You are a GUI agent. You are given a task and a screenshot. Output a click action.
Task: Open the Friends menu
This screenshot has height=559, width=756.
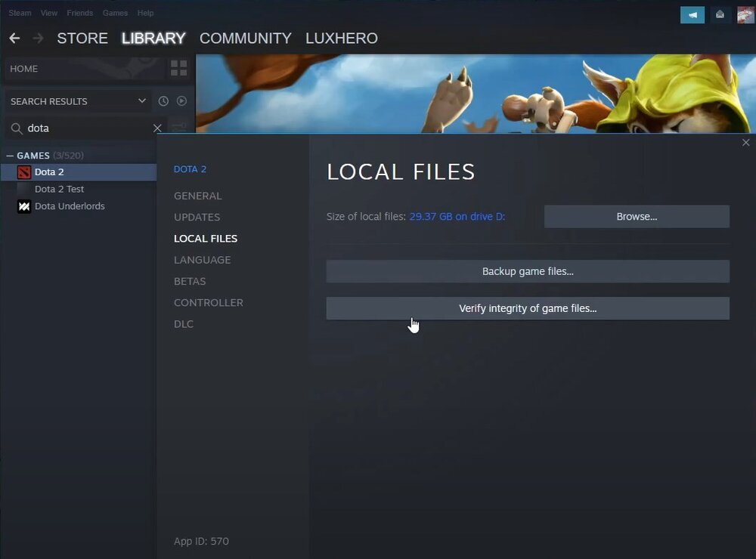[79, 13]
